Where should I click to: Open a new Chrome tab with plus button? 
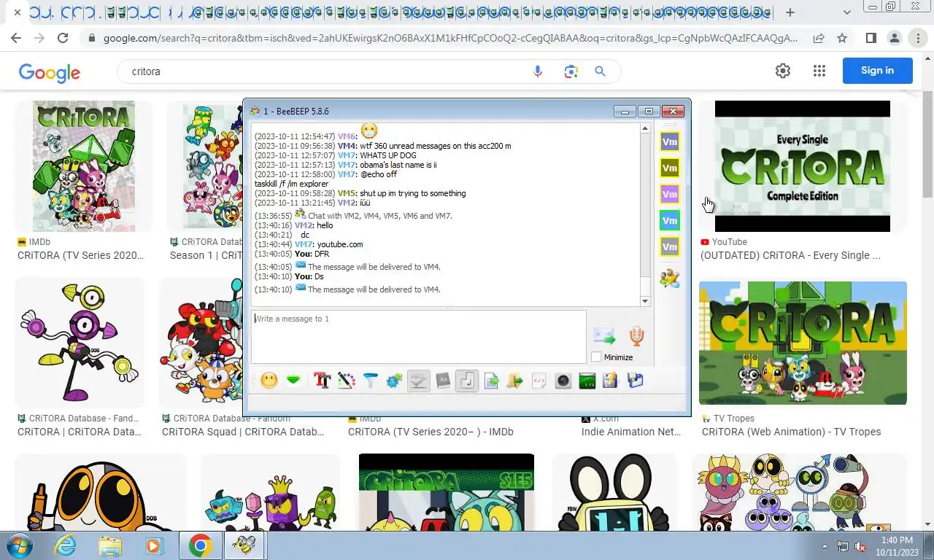click(x=790, y=12)
